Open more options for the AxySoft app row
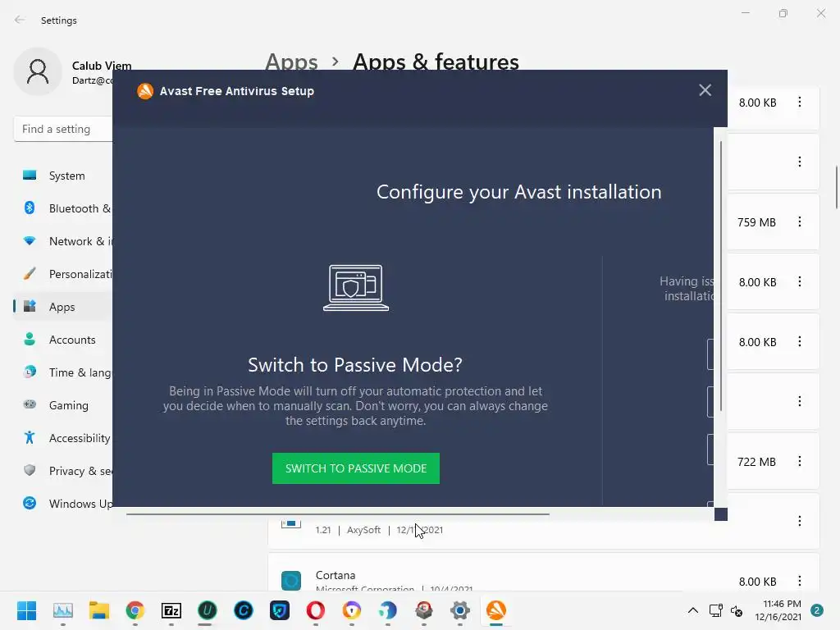The height and width of the screenshot is (630, 840). tap(799, 521)
